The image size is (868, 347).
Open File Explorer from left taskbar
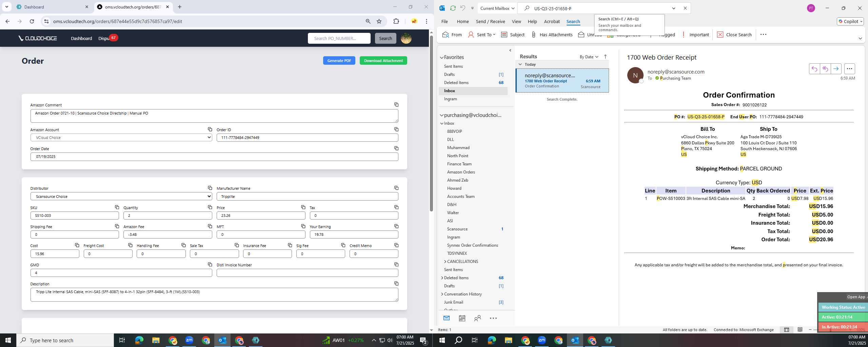pos(156,340)
